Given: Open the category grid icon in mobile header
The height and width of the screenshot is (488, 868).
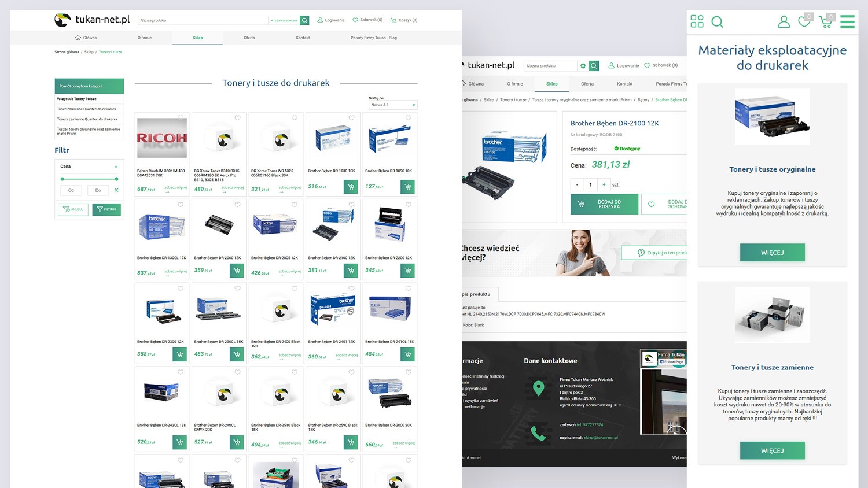Looking at the screenshot, I should tap(697, 21).
